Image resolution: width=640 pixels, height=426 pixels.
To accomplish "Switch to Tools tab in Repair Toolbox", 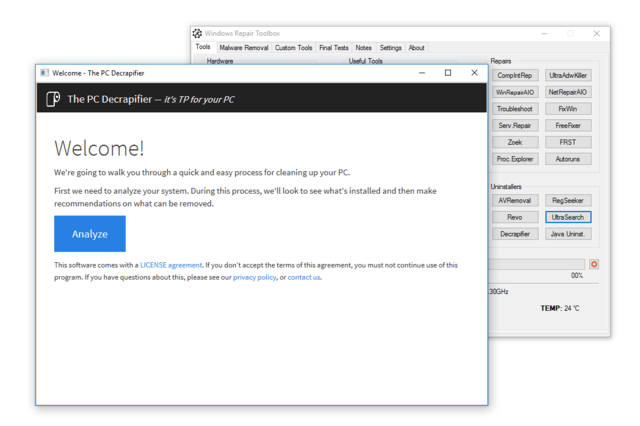I will (x=203, y=47).
